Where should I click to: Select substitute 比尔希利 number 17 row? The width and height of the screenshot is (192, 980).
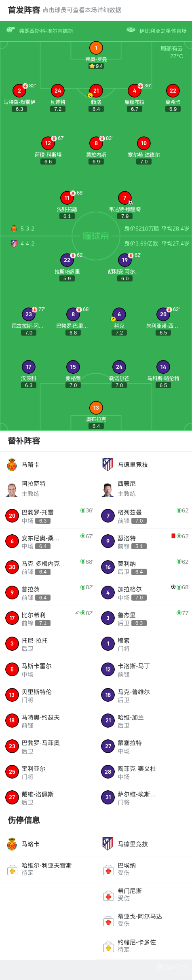coord(48,618)
